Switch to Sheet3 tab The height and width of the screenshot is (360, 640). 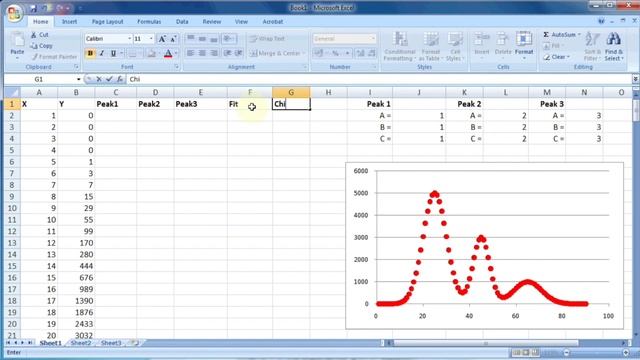click(111, 343)
